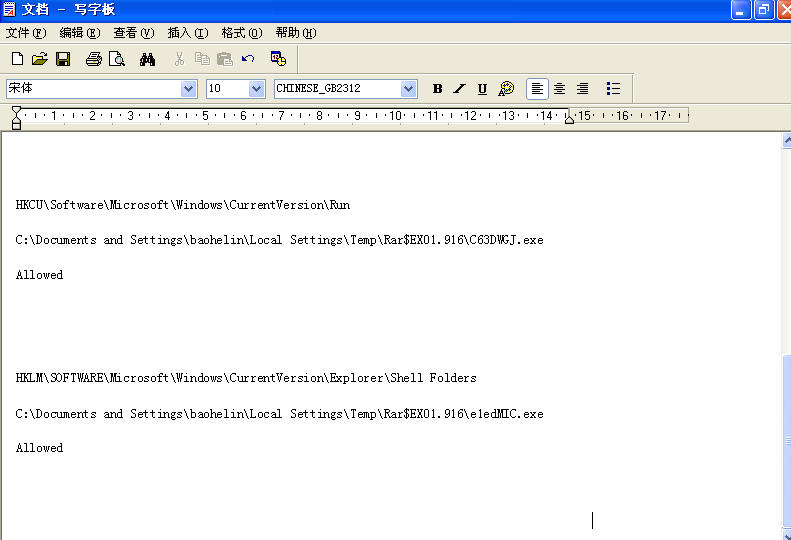Minimize the WordPad window
The width and height of the screenshot is (791, 540).
(x=740, y=10)
